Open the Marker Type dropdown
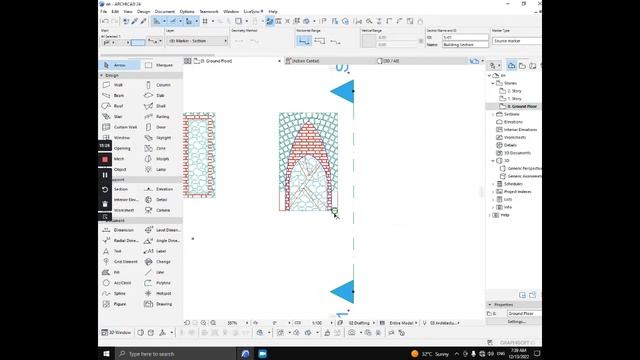The height and width of the screenshot is (360, 640). tap(517, 41)
